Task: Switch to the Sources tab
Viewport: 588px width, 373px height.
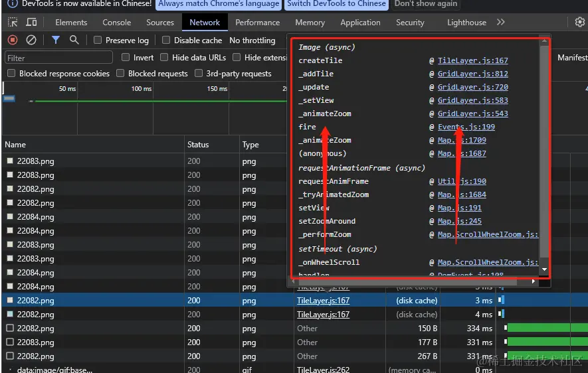Action: click(x=160, y=23)
